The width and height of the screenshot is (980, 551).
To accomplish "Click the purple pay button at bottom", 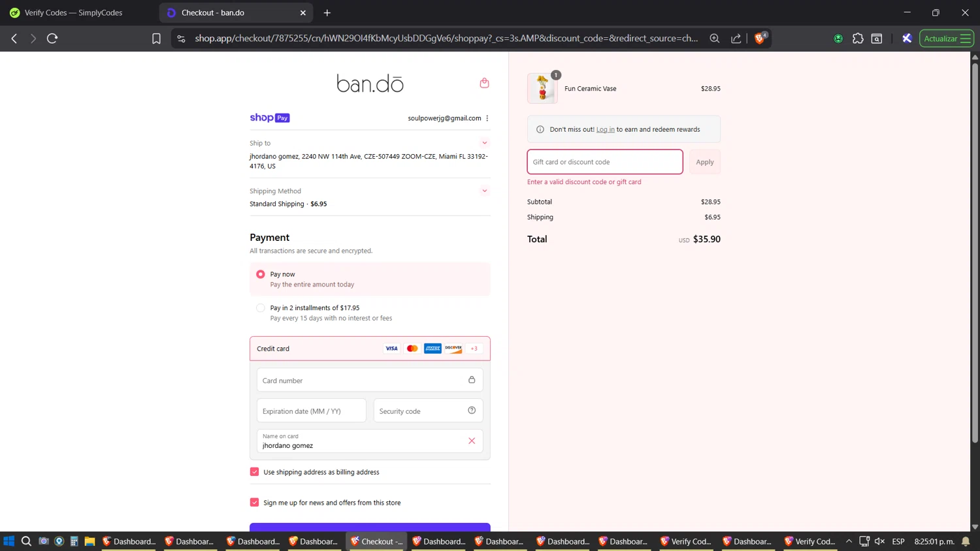I will [x=370, y=527].
